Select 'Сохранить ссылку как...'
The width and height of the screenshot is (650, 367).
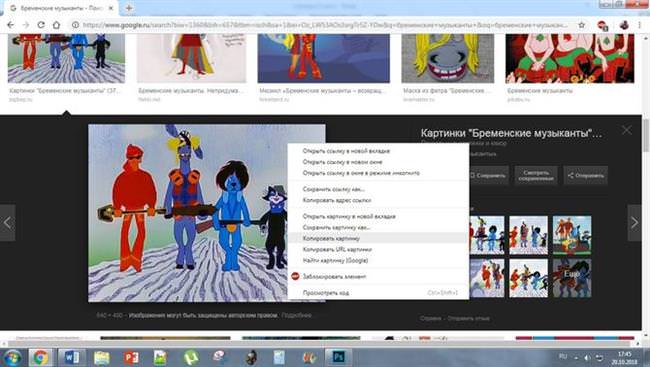coord(333,189)
